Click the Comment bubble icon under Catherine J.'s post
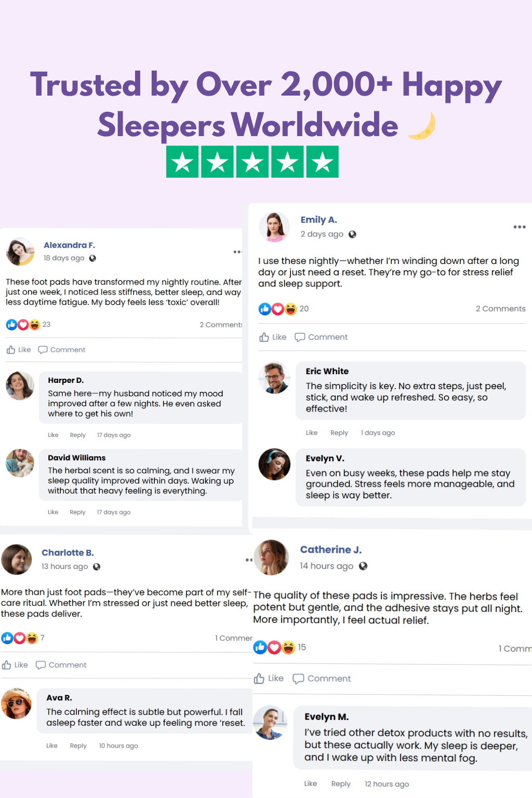 click(x=298, y=679)
